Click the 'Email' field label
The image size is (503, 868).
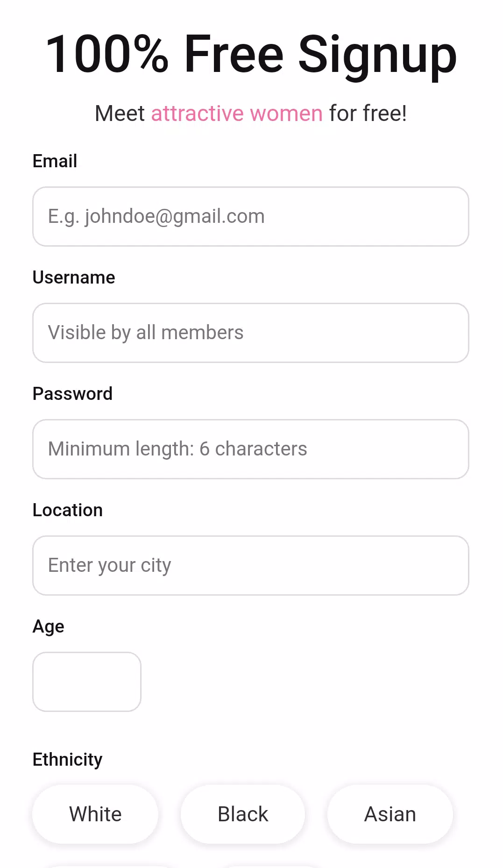coord(55,161)
